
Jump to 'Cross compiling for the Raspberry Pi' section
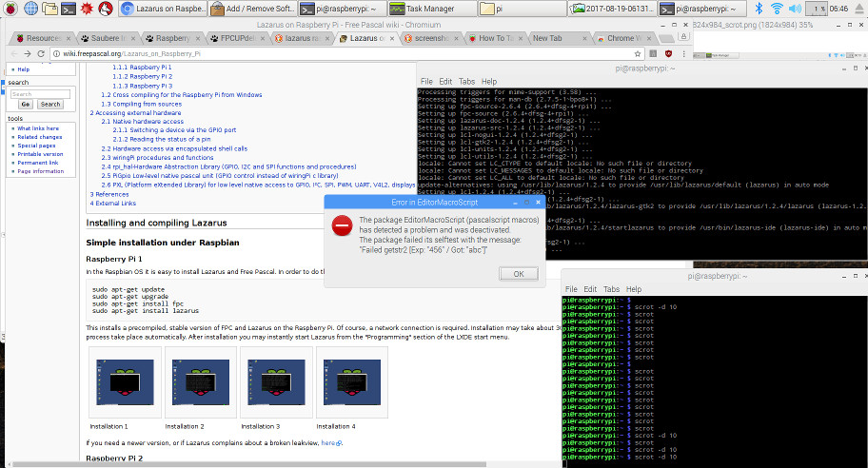coord(181,95)
